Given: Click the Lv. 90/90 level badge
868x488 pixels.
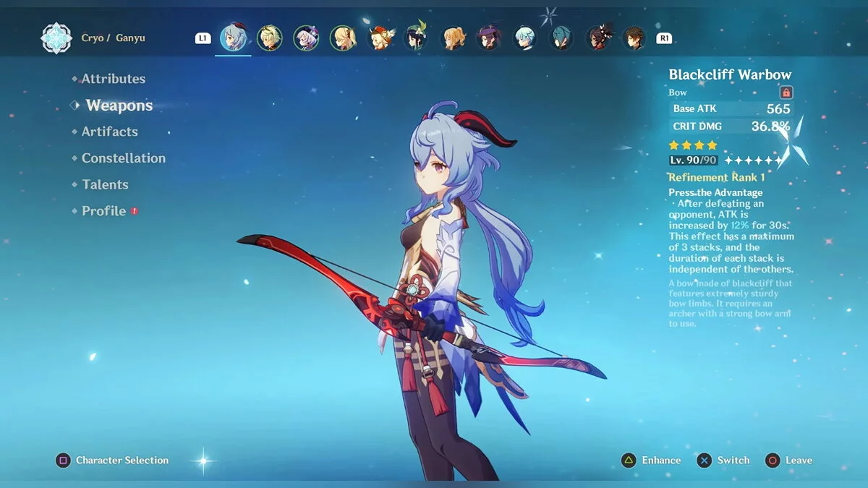Looking at the screenshot, I should pyautogui.click(x=694, y=160).
